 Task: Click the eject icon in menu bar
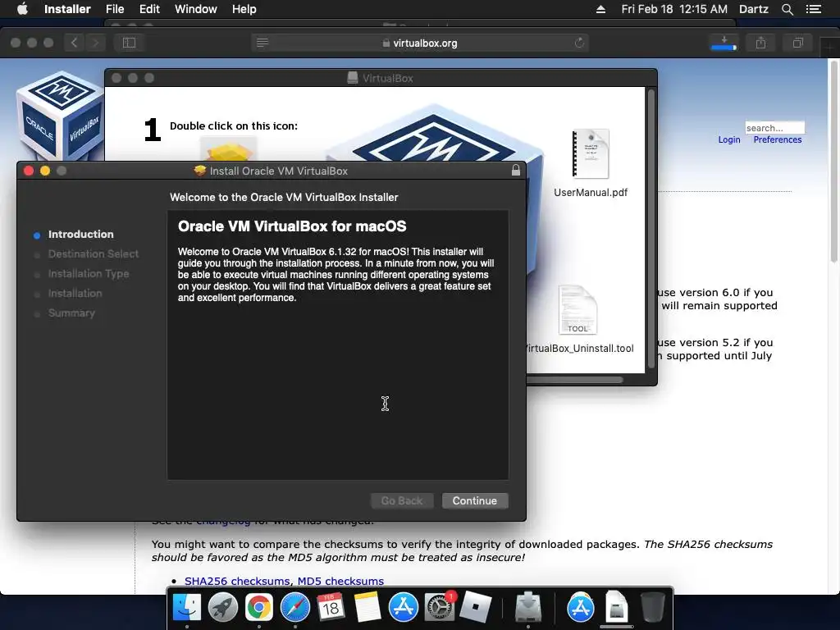pos(600,9)
